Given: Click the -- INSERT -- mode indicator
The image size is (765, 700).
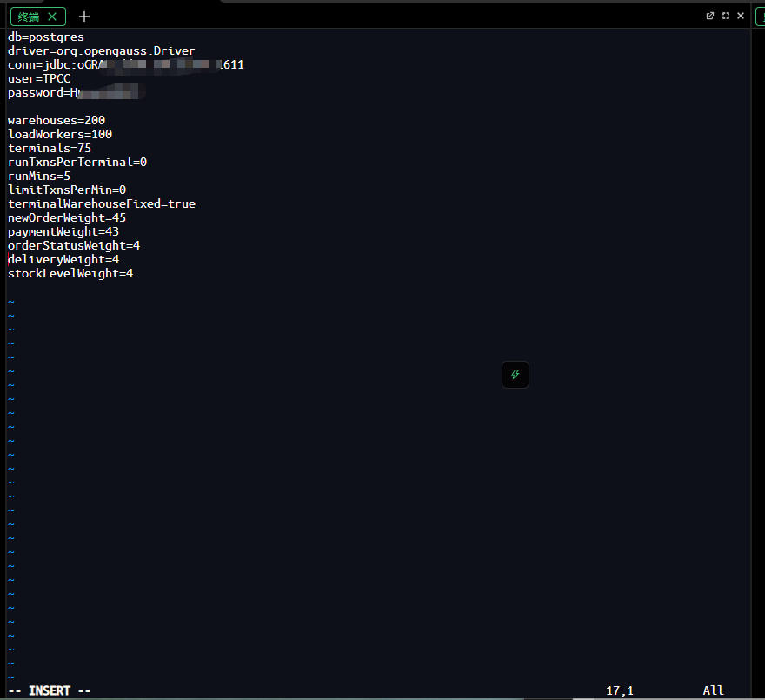Looking at the screenshot, I should pos(50,690).
